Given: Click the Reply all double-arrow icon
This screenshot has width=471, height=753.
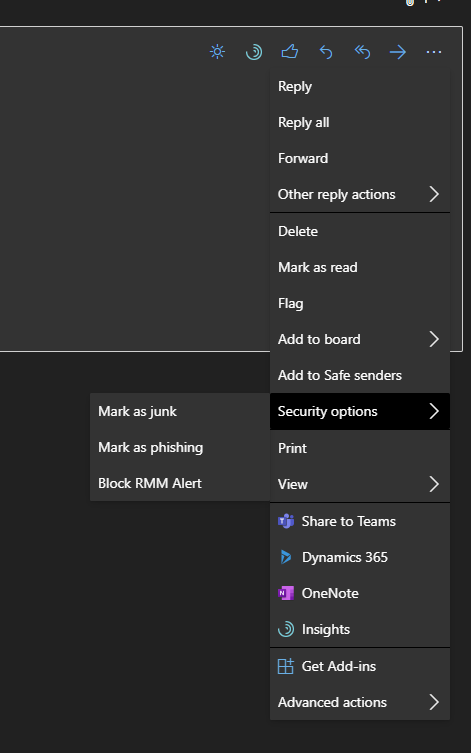Looking at the screenshot, I should pos(362,51).
